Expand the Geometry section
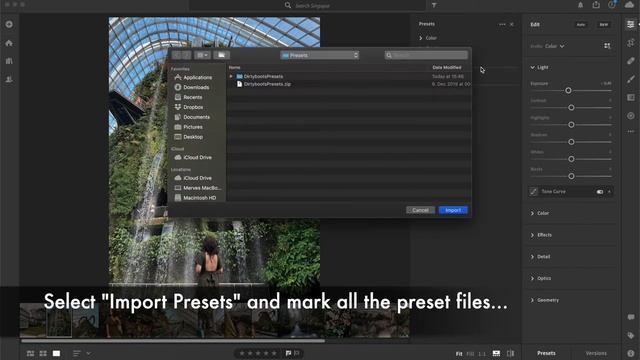Screen dimensions: 640x360 532,300
